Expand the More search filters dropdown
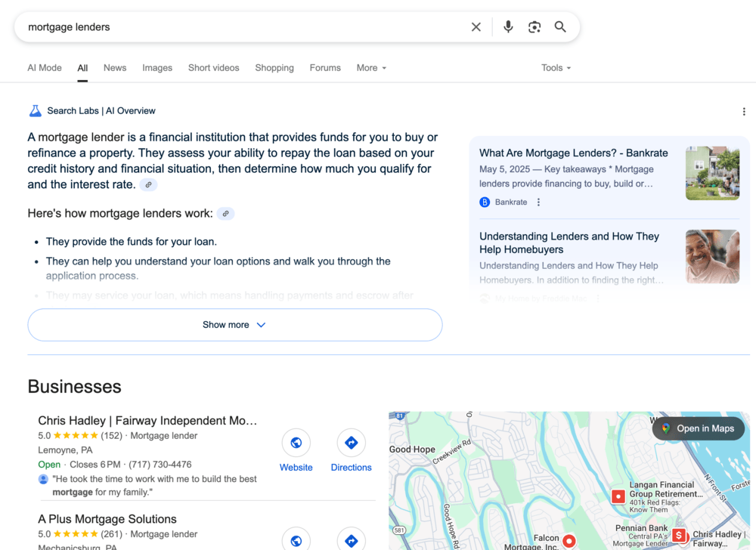The image size is (756, 550). [371, 68]
